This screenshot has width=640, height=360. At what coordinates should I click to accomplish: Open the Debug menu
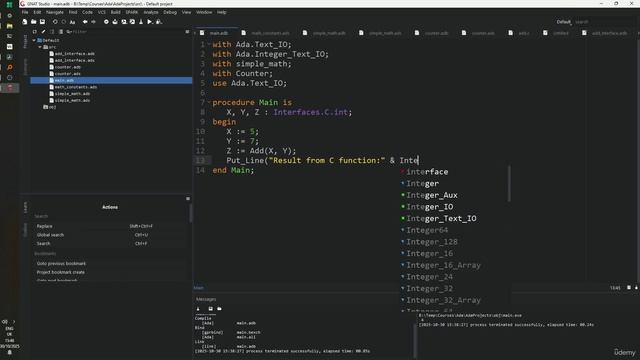(x=170, y=12)
